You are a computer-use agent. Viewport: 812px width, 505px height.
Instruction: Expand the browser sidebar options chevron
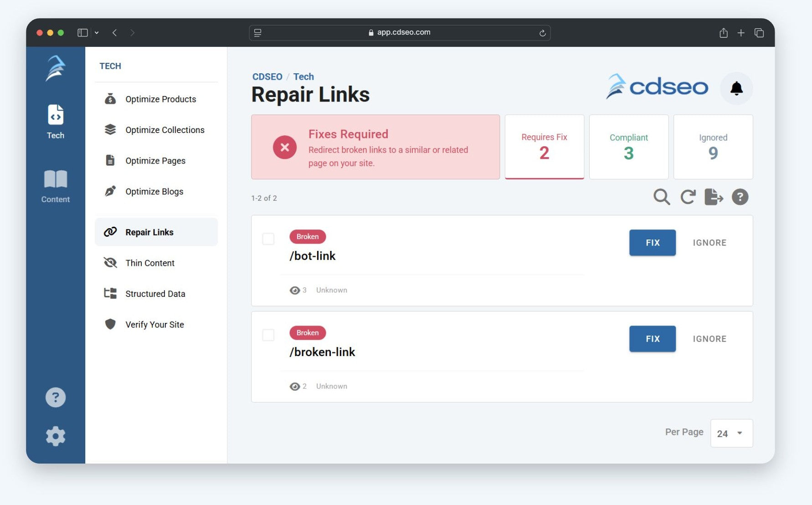tap(97, 33)
